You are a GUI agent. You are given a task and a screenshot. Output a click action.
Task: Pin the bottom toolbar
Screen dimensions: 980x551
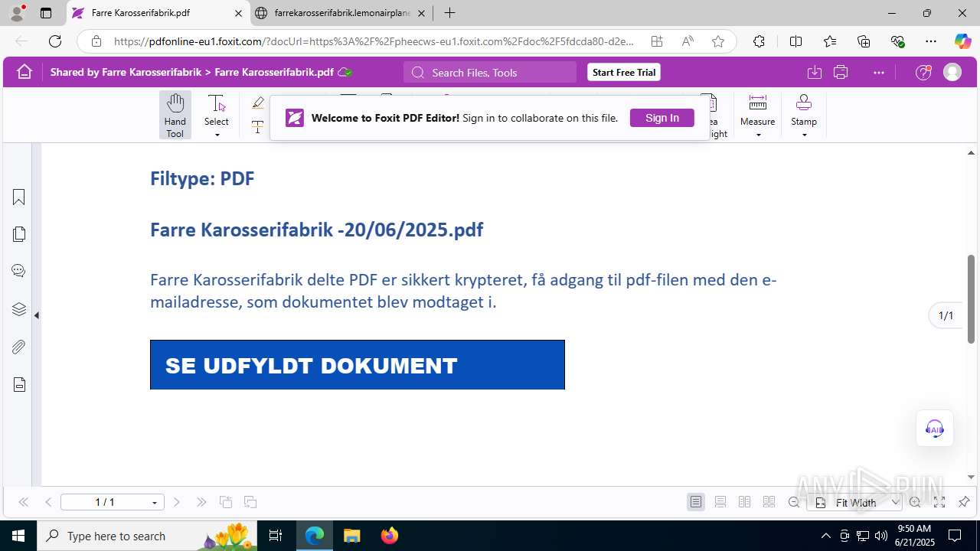[964, 502]
